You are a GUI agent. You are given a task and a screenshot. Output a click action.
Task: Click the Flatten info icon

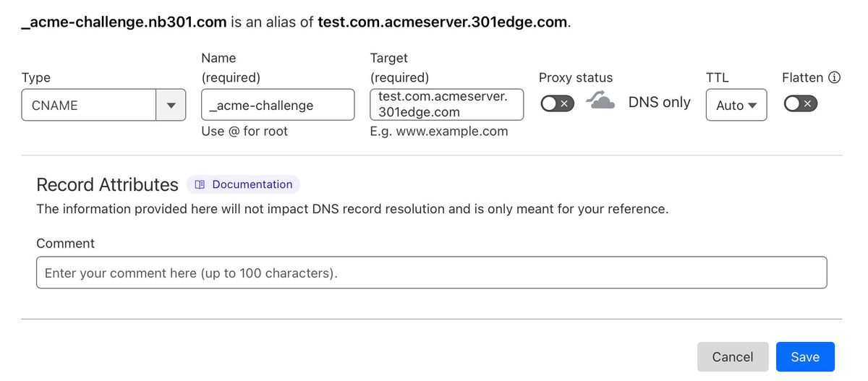834,77
